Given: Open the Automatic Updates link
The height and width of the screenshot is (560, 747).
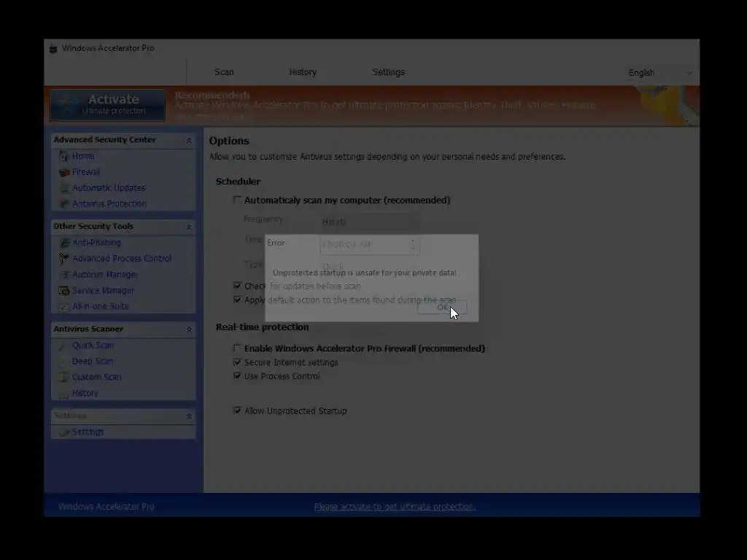Looking at the screenshot, I should 109,188.
